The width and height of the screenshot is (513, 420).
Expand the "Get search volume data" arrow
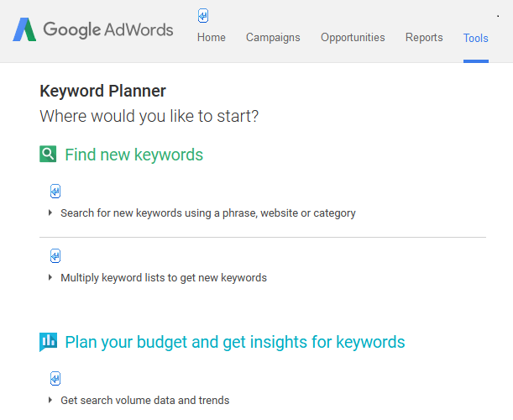[x=51, y=401]
